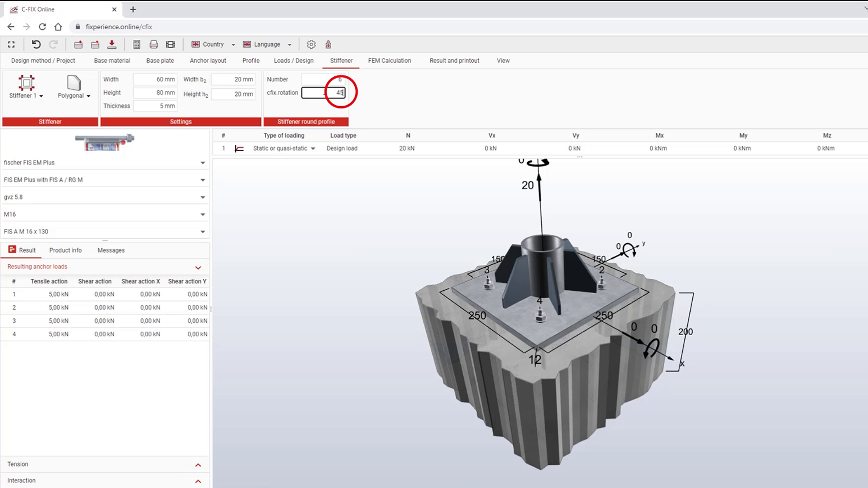Click the Print icon
Screen dimensions: 868x488
(154, 44)
